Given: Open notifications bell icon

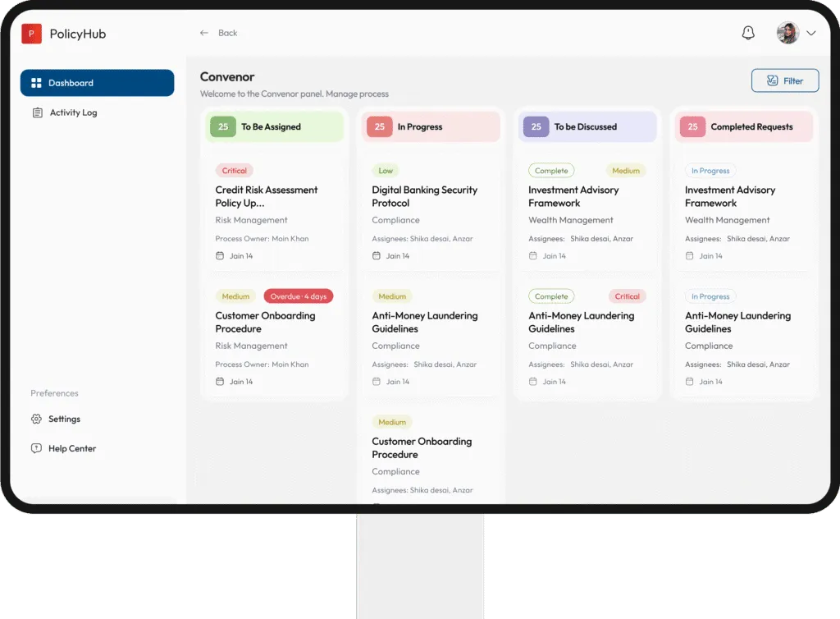Looking at the screenshot, I should click(x=748, y=33).
